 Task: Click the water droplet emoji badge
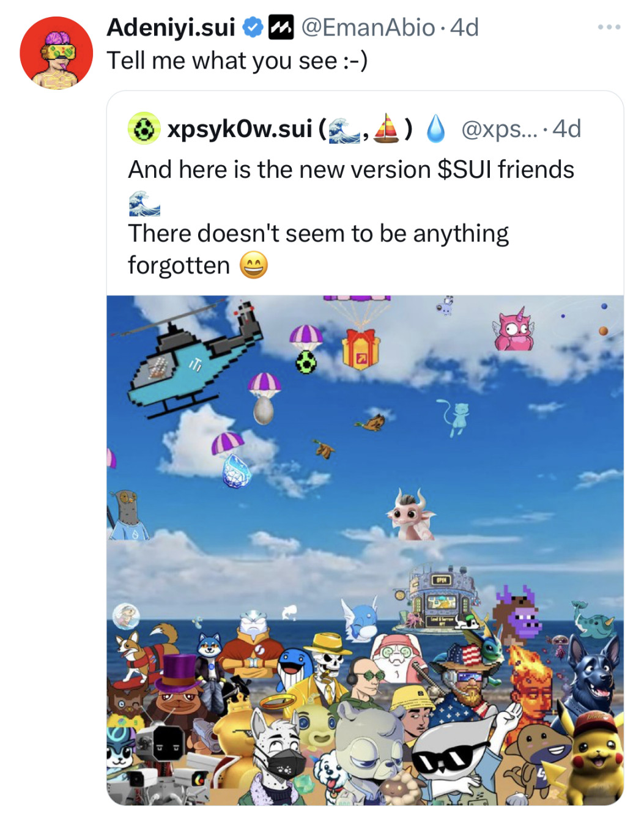[435, 129]
